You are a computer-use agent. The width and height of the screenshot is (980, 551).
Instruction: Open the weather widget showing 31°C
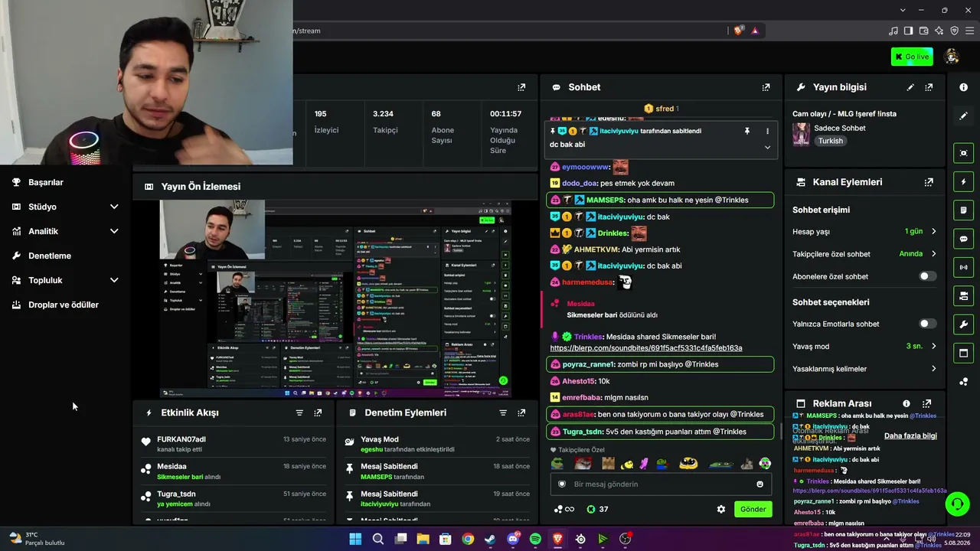[37, 539]
